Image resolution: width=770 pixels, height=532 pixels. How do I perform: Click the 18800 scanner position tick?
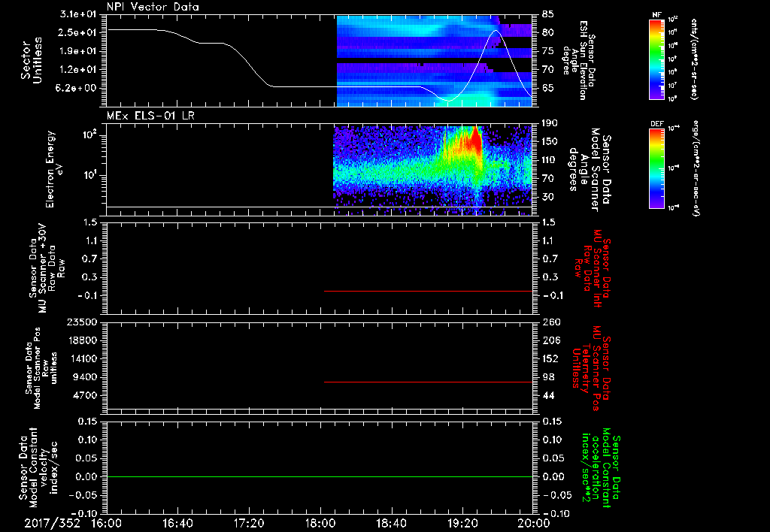coord(82,340)
